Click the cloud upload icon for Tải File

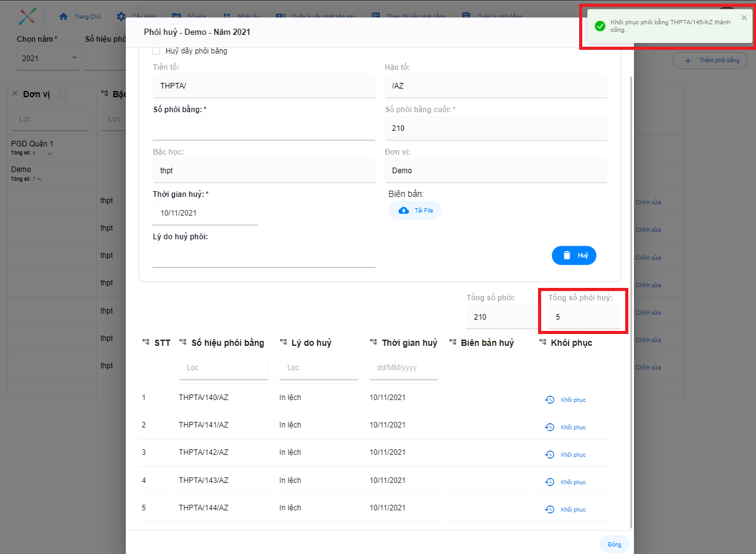coord(404,211)
